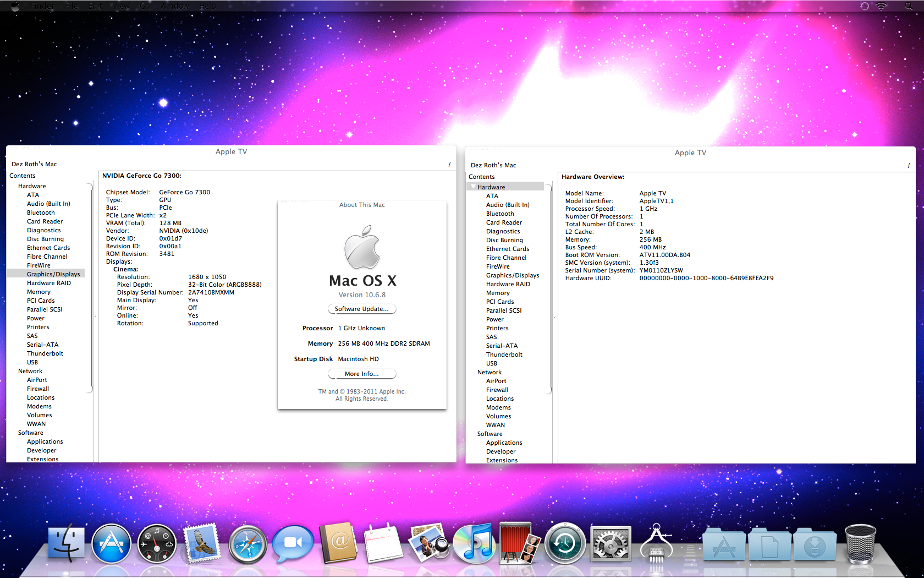Select Graphics/Displays in Hardware Overview window

[513, 275]
